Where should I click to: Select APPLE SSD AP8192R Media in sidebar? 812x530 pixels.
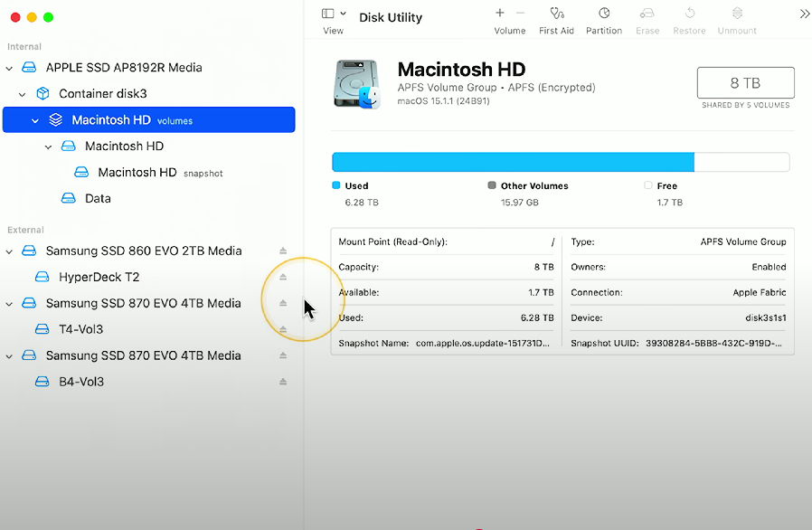149,67
